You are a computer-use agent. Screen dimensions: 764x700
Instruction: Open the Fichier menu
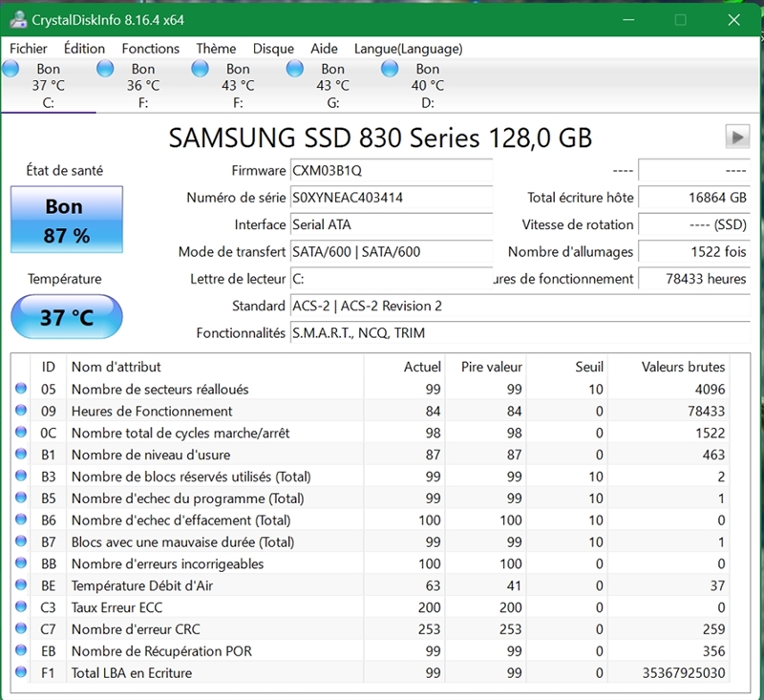(29, 49)
